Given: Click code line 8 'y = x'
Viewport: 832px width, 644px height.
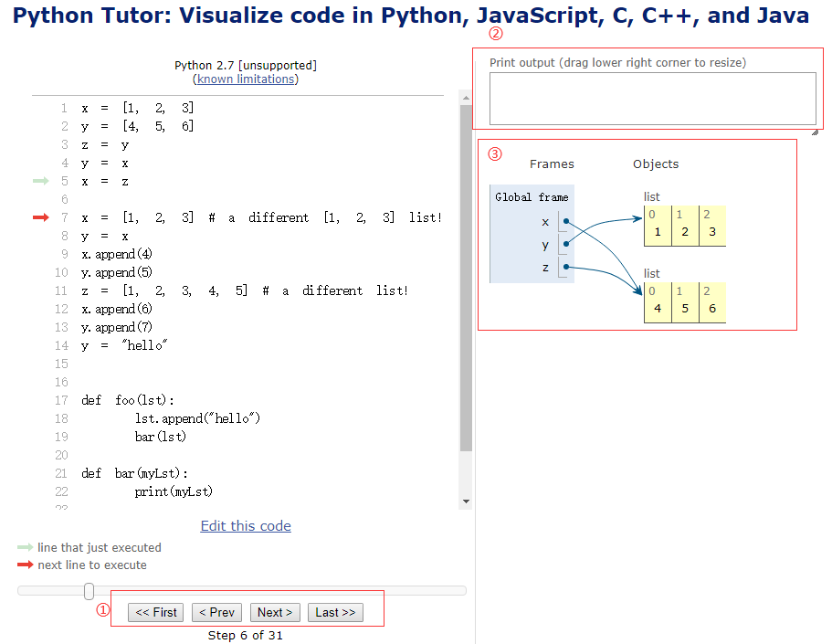Looking at the screenshot, I should (x=105, y=236).
